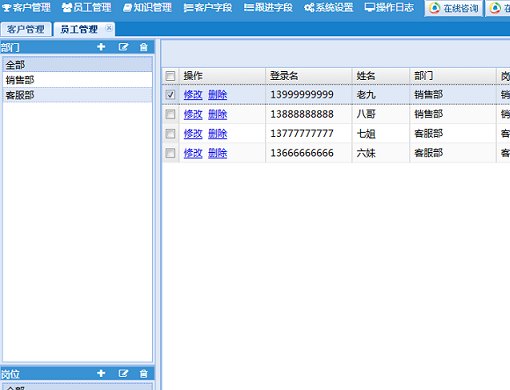Open the 操作日志 top menu
Viewport: 510px width, 390px height.
389,7
